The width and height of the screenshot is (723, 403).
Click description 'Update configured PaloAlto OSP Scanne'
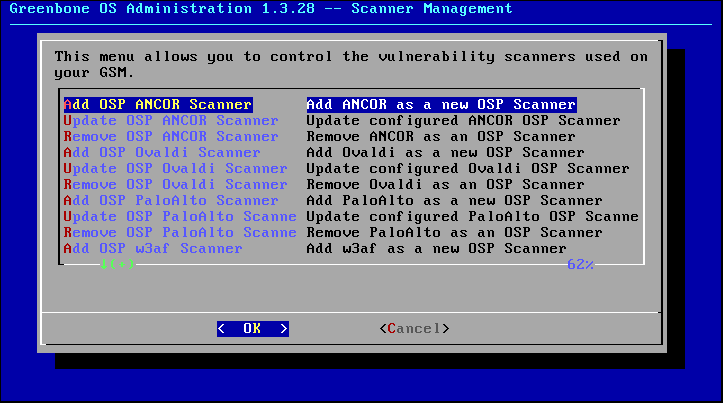pos(473,217)
